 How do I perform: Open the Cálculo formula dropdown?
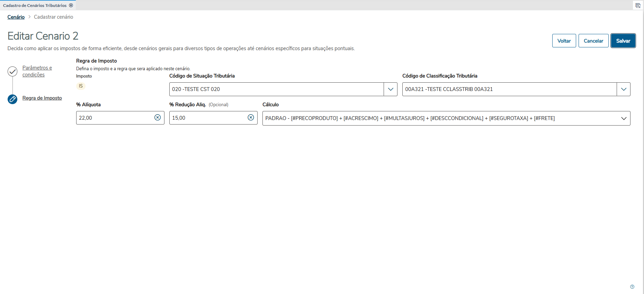pyautogui.click(x=446, y=118)
